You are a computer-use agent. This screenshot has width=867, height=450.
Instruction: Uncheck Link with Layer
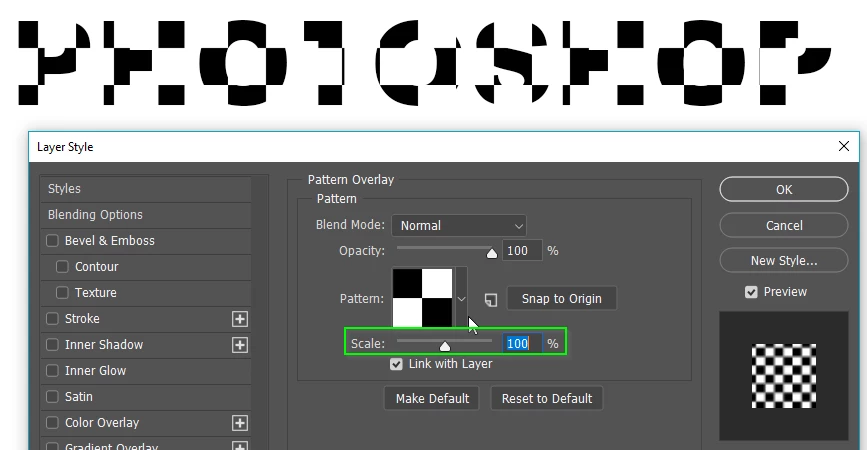pos(396,364)
